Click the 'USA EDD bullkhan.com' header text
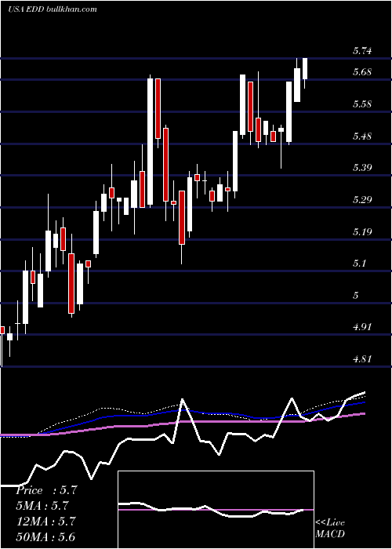392x549 pixels. [x=53, y=9]
